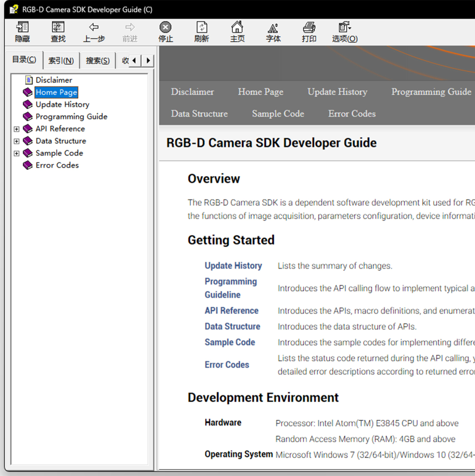Expand the Data Structure tree node
The height and width of the screenshot is (476, 475).
coord(17,141)
